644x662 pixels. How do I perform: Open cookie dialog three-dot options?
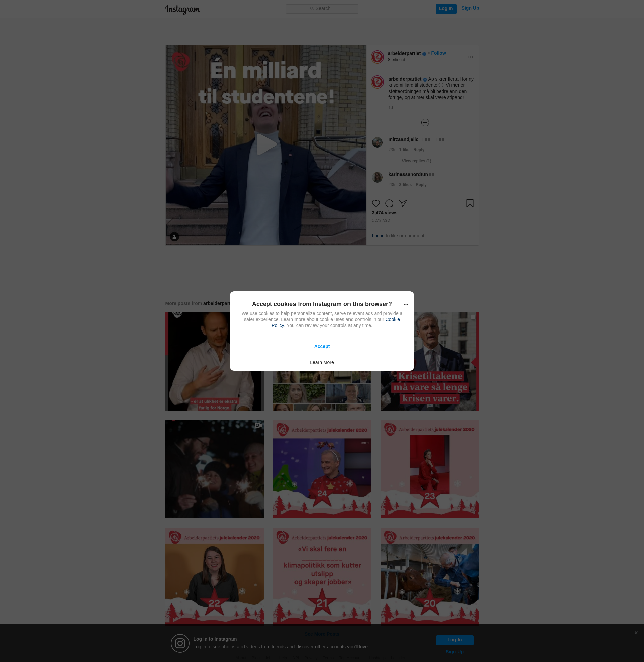[x=406, y=305]
